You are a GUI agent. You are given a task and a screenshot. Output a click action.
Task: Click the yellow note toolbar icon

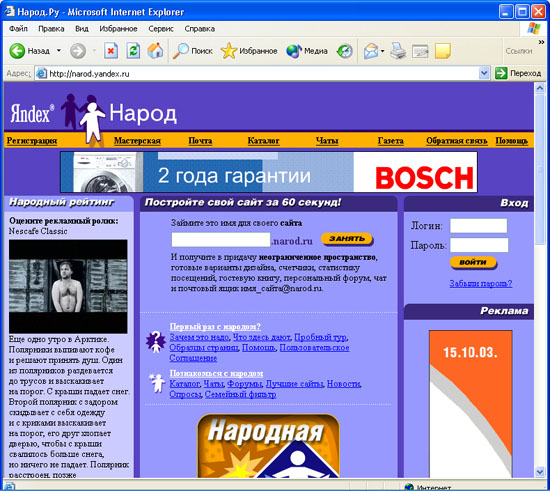[x=443, y=51]
